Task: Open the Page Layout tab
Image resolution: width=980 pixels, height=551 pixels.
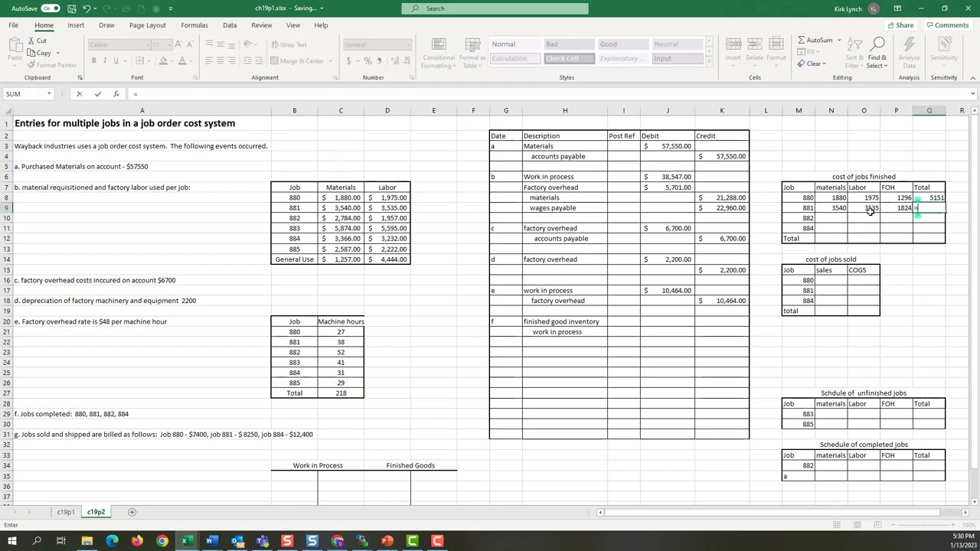Action: (x=148, y=25)
